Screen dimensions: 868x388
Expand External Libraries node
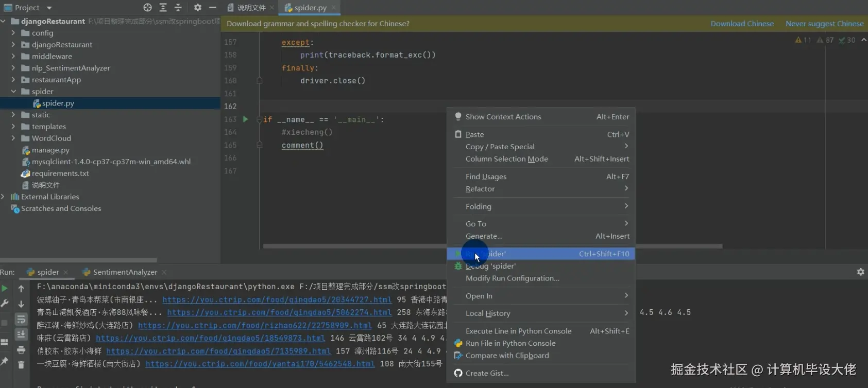pos(4,197)
